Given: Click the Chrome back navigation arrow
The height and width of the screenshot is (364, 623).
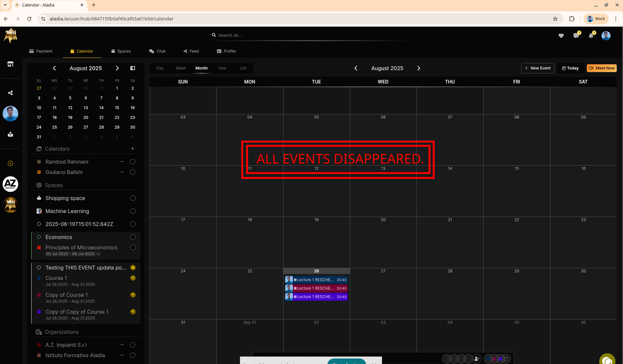Looking at the screenshot, I should pos(6,19).
